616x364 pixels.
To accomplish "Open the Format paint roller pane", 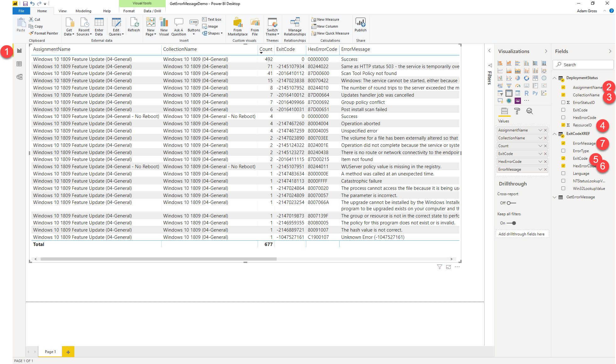I will [x=517, y=111].
